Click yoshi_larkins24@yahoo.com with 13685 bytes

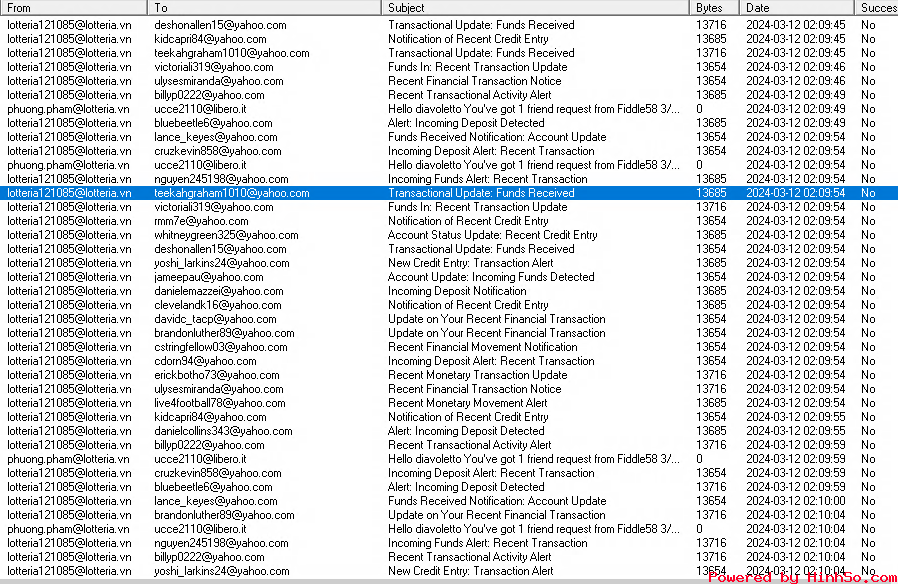click(x=222, y=263)
